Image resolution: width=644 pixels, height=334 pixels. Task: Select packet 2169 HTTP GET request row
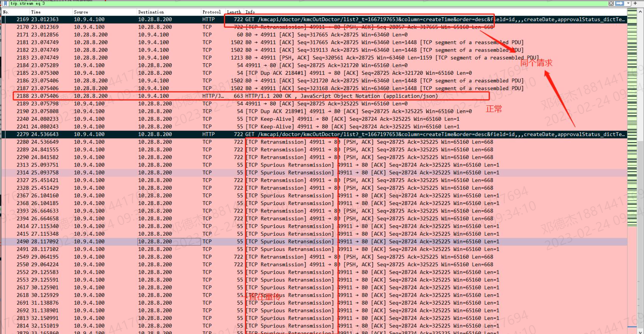click(314, 19)
